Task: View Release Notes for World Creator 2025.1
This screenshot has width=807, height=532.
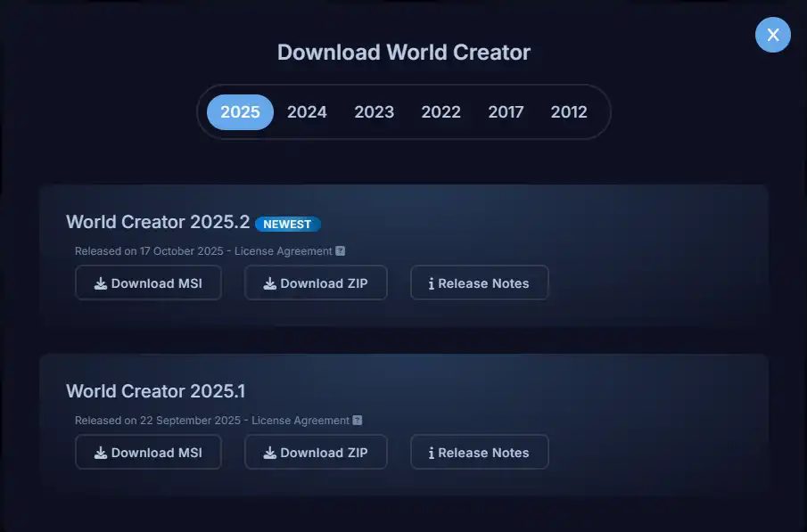Action: point(479,453)
